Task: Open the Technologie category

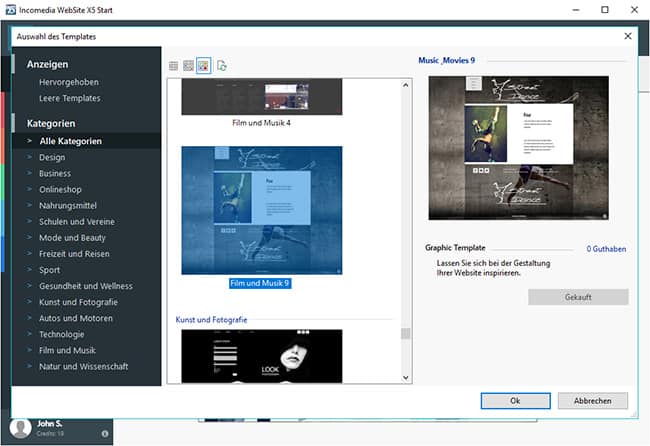Action: (x=61, y=334)
